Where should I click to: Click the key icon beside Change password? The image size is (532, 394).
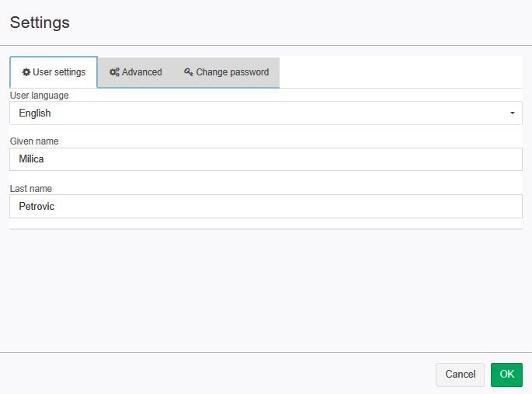(188, 72)
